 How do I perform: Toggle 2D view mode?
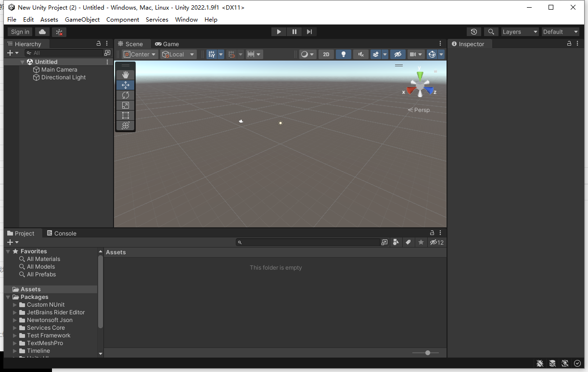pos(326,54)
